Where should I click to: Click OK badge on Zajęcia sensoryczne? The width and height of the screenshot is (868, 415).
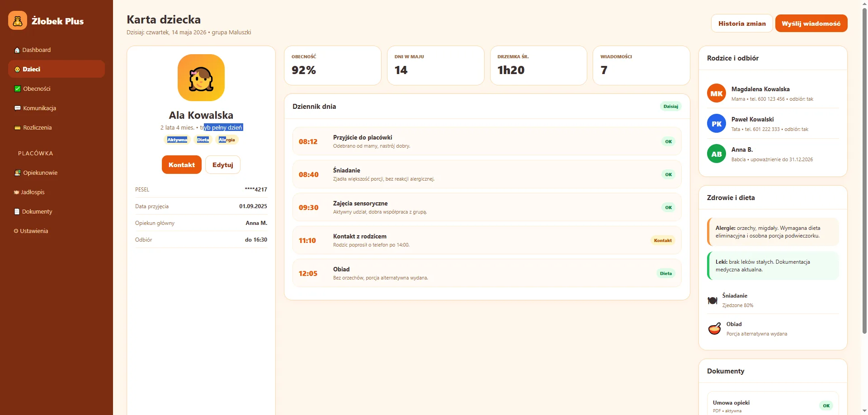click(668, 208)
